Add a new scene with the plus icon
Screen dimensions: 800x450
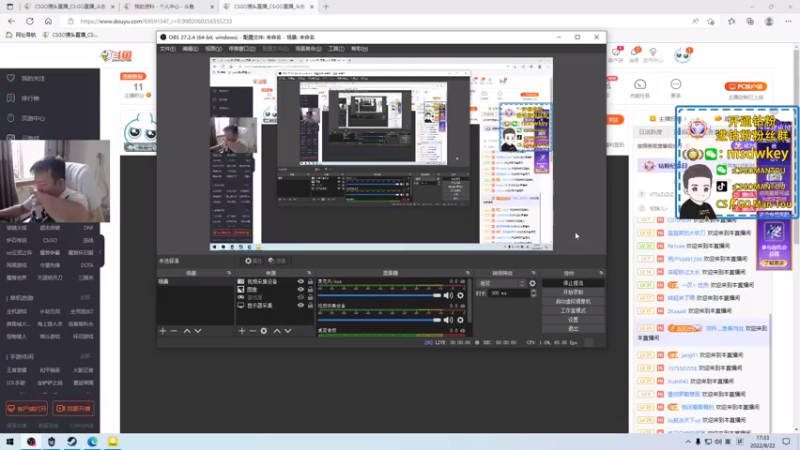(x=163, y=331)
